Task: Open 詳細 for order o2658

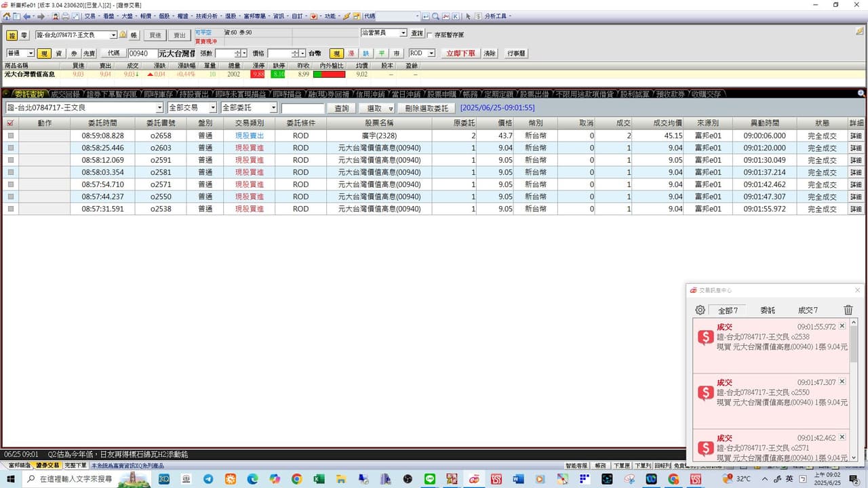Action: pos(856,136)
